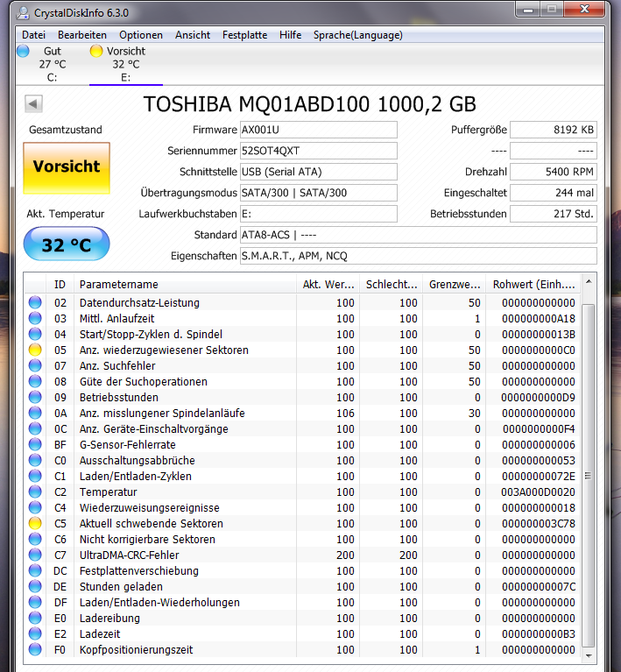This screenshot has width=621, height=672.
Task: Open the Hilfe menu
Action: tap(290, 35)
